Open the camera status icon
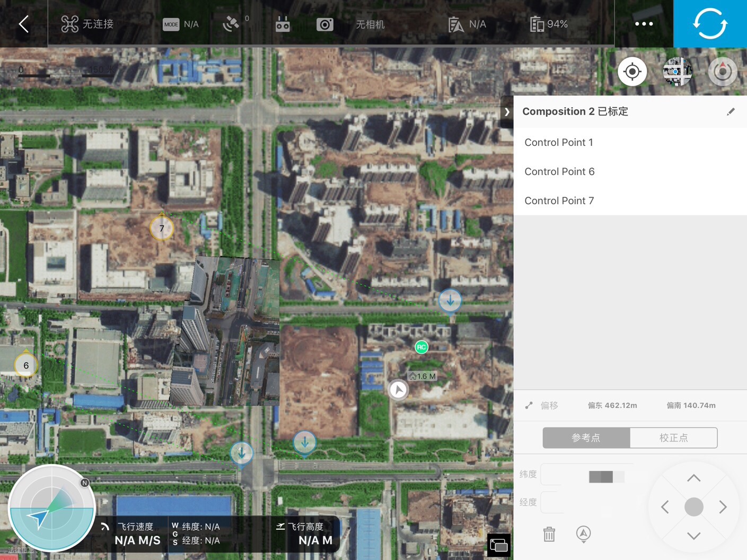The image size is (747, 560). (x=325, y=24)
